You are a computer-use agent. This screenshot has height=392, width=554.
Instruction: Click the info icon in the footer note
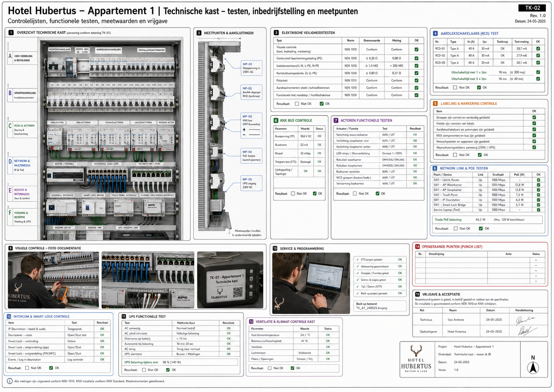click(x=10, y=381)
